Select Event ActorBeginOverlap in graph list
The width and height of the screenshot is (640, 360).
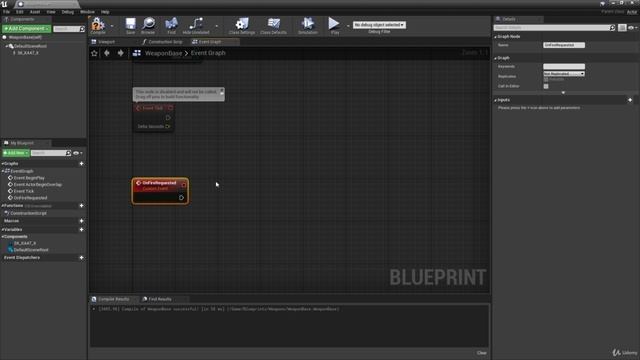(38, 184)
